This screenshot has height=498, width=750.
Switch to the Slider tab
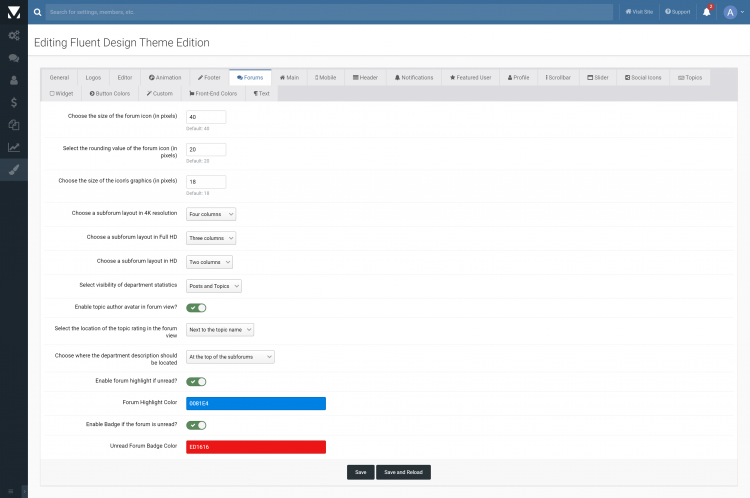coord(598,77)
